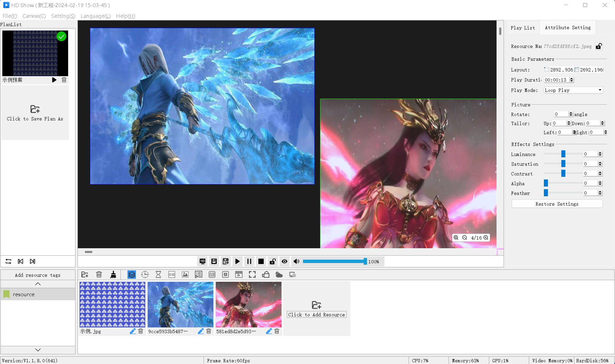Image resolution: width=615 pixels, height=364 pixels.
Task: Switch to the Play List tab
Action: click(523, 28)
